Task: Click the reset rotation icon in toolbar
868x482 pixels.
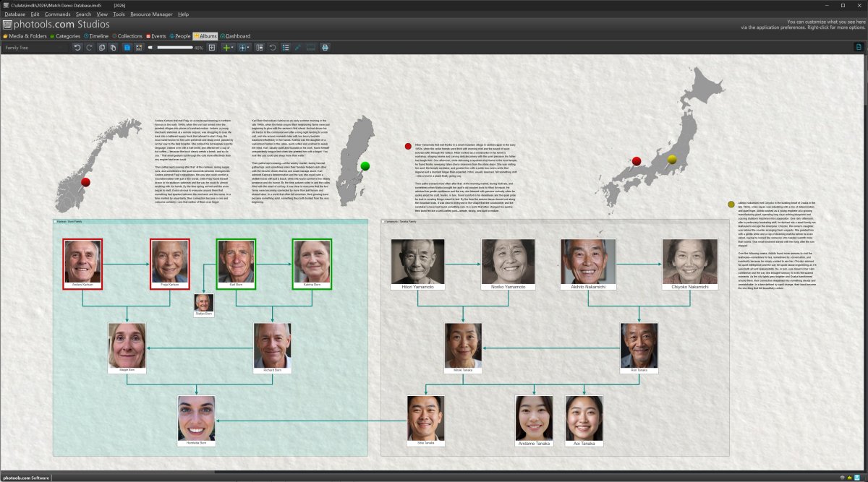Action: 273,48
